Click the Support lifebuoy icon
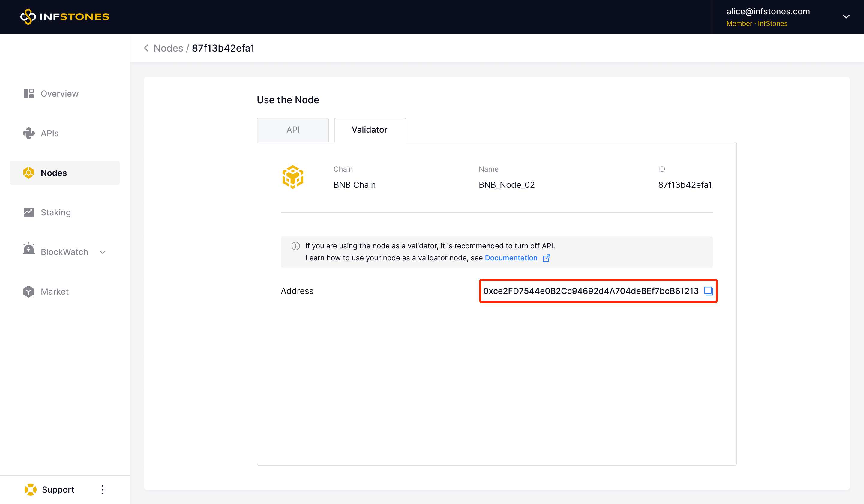This screenshot has height=504, width=864. pyautogui.click(x=31, y=489)
